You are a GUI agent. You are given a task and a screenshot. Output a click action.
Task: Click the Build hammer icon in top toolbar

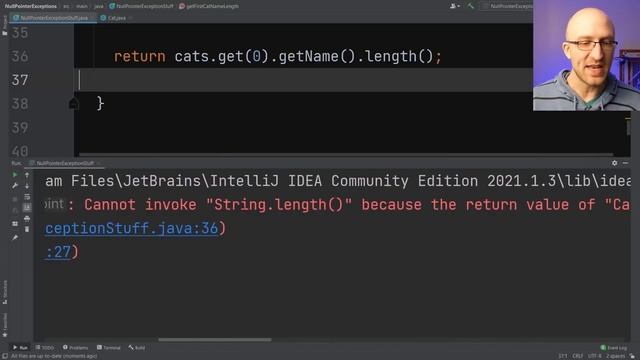click(471, 6)
